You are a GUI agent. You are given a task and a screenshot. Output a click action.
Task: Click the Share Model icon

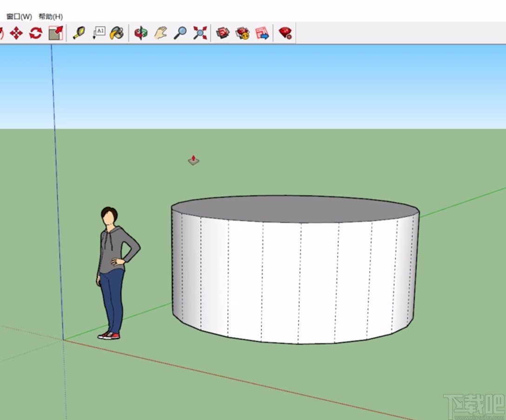[x=243, y=33]
